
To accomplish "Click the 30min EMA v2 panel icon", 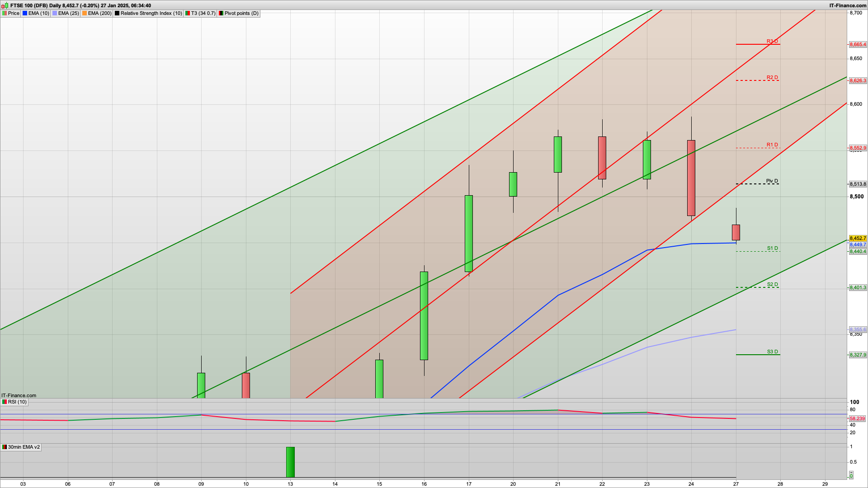I will click(x=5, y=447).
